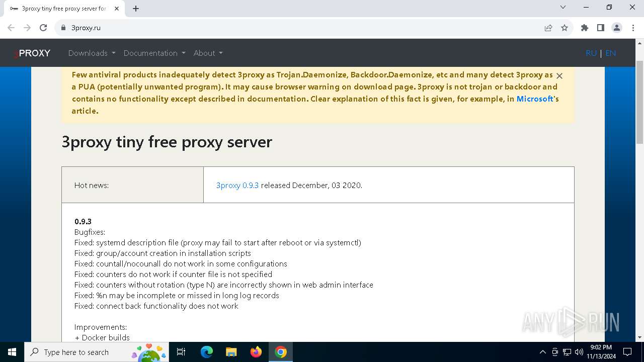Click the Windows taskbar search box
Viewport: 644px width, 362px height.
click(97, 352)
